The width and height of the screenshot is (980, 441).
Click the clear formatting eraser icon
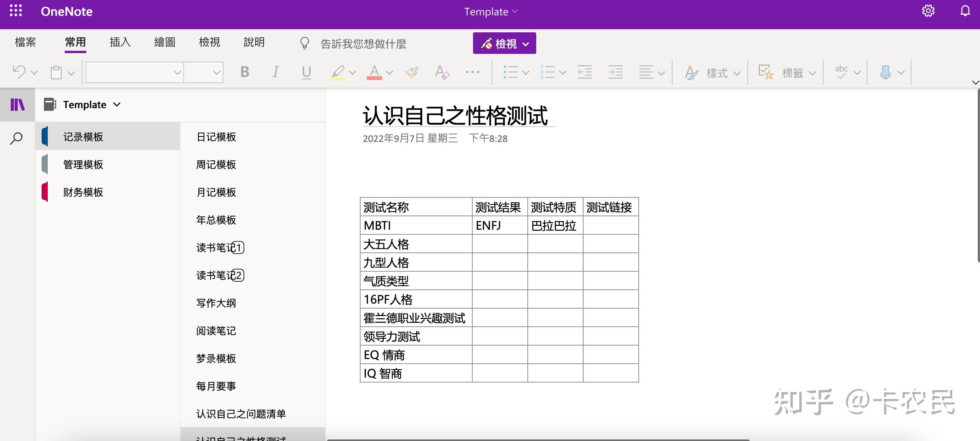click(442, 72)
